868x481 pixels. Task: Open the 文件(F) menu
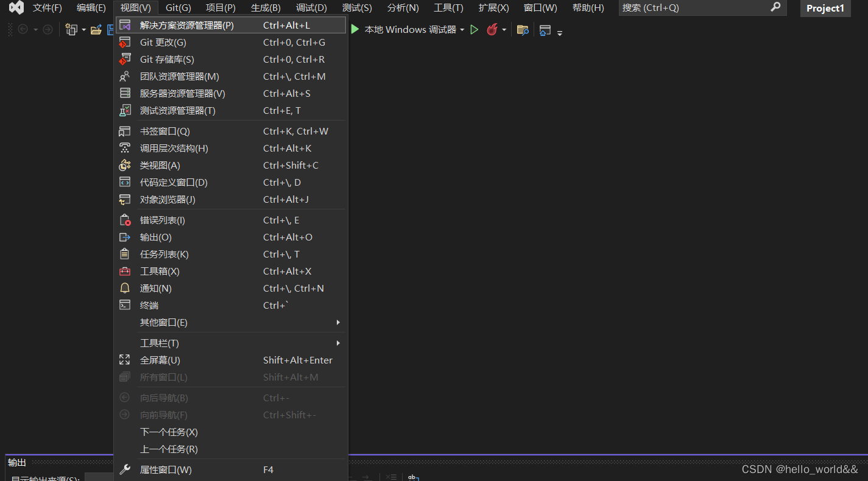48,8
